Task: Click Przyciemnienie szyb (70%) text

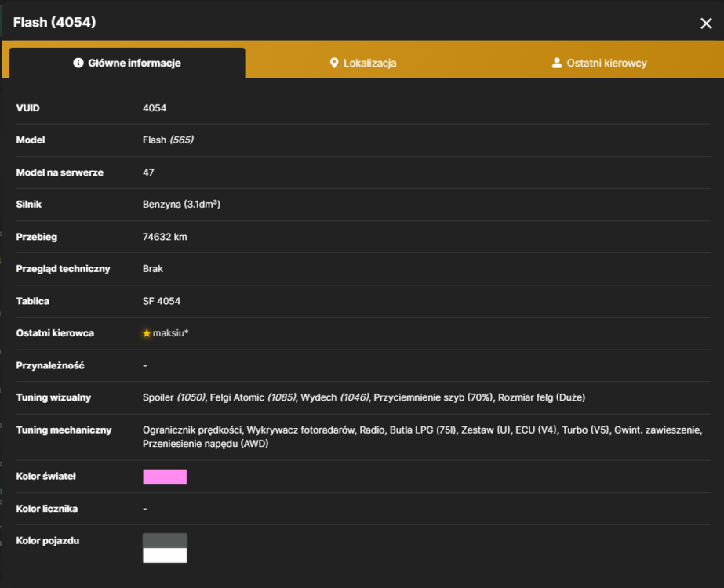Action: coord(433,397)
